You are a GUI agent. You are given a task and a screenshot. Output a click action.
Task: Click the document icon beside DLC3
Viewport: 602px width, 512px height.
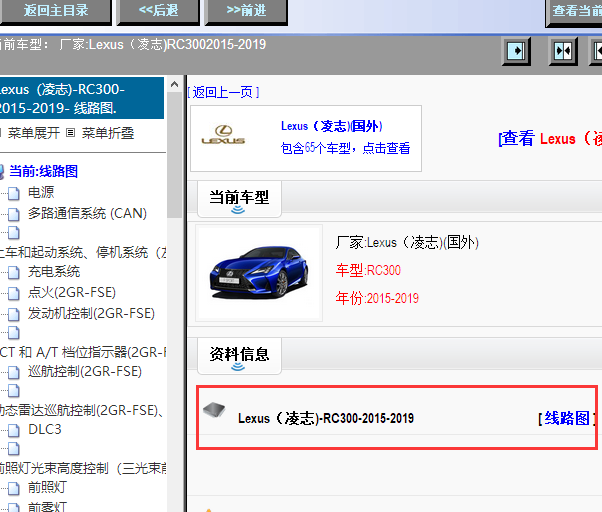tap(14, 430)
